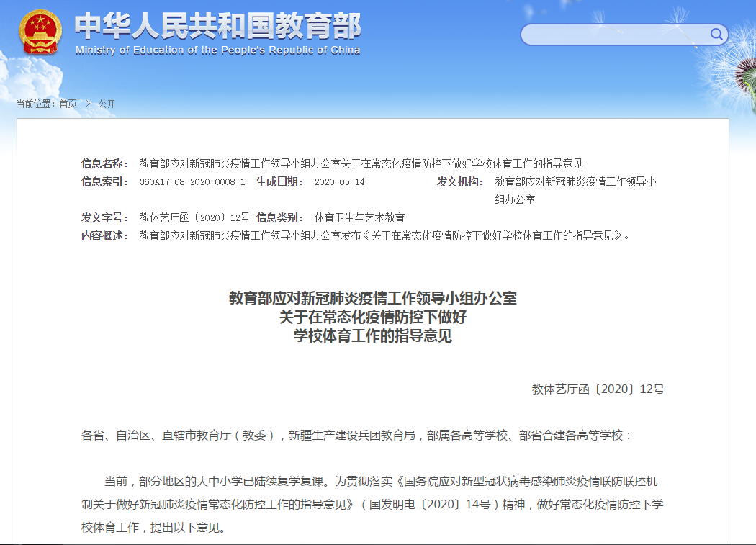Click the right-aligned document number below headline

click(x=598, y=389)
